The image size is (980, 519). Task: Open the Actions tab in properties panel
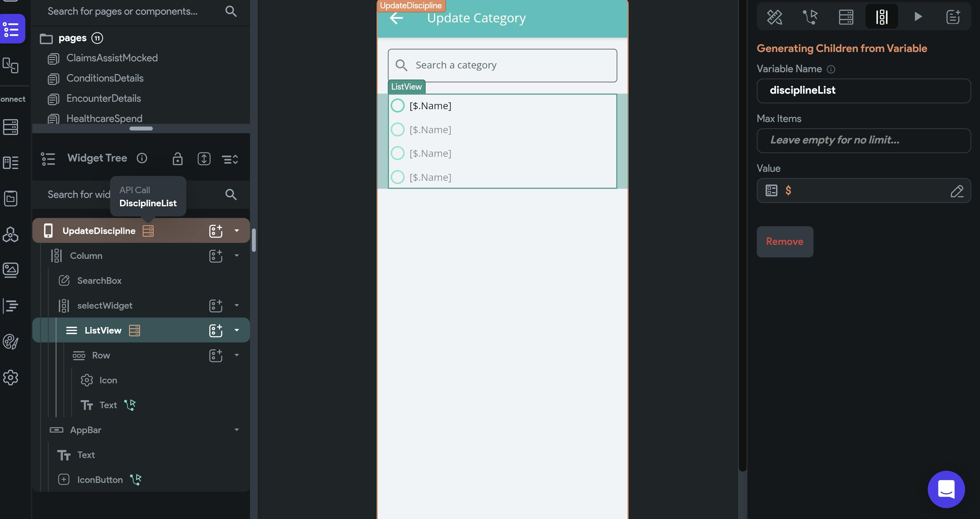pos(810,17)
